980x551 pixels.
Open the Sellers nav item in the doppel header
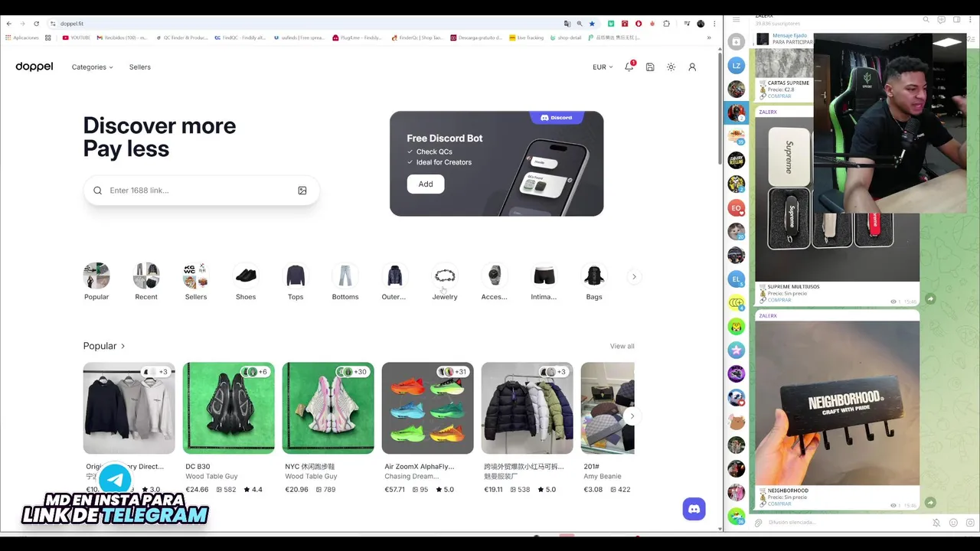[x=140, y=67]
